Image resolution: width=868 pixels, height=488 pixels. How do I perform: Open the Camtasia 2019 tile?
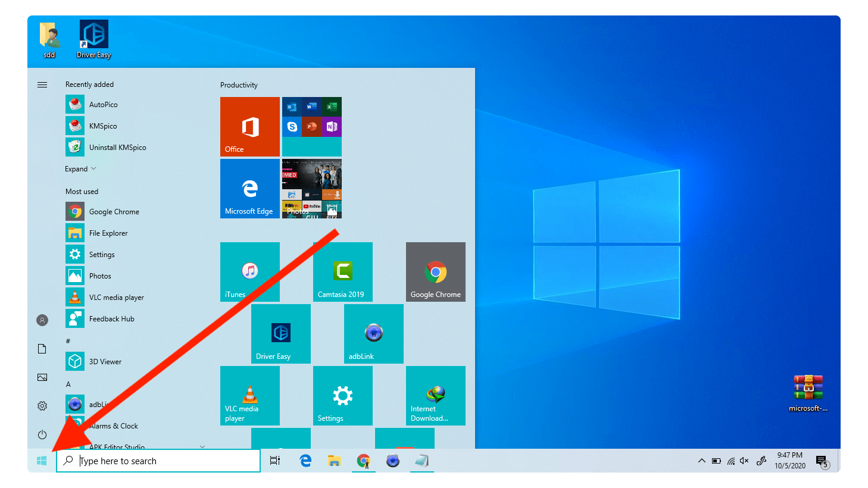pos(342,272)
